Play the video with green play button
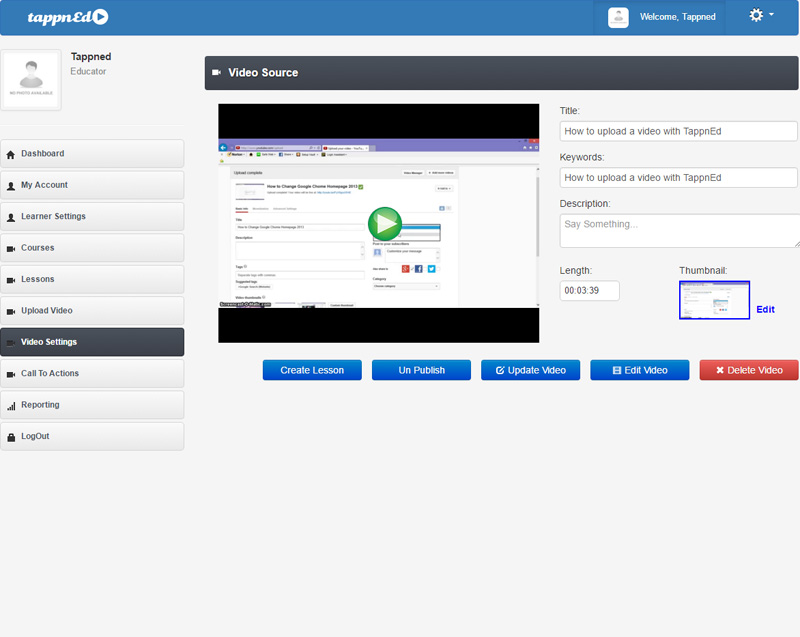This screenshot has height=637, width=800. [384, 224]
